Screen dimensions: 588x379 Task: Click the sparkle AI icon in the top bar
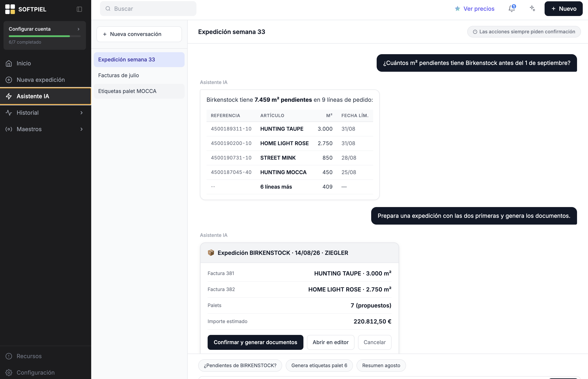(532, 9)
